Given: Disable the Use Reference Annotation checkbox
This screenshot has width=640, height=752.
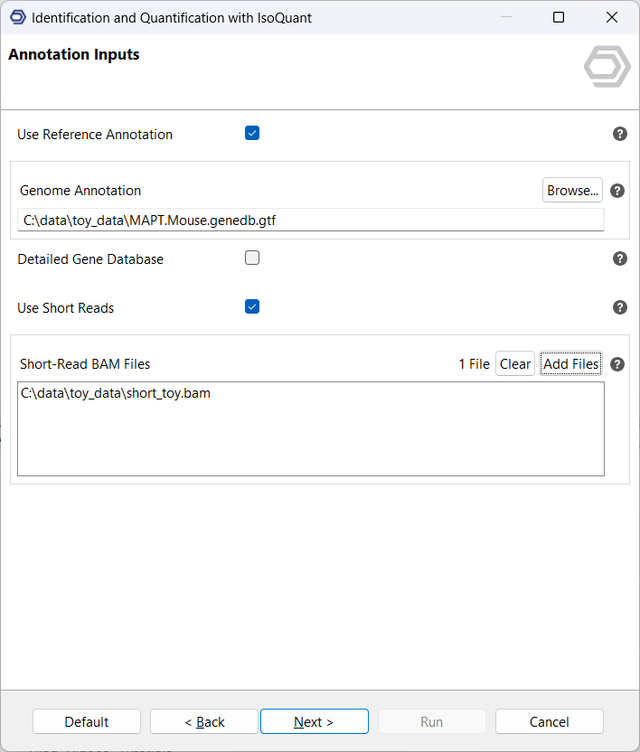Looking at the screenshot, I should [x=252, y=133].
